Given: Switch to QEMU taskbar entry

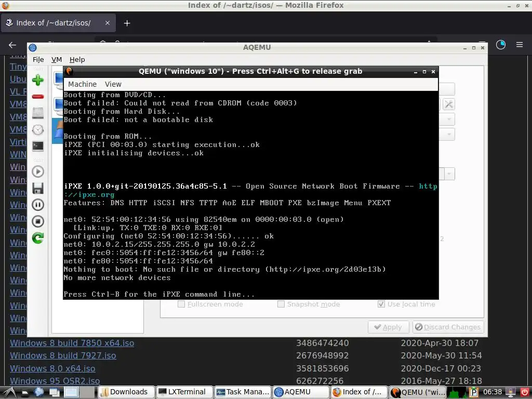Looking at the screenshot, I should pyautogui.click(x=417, y=392).
